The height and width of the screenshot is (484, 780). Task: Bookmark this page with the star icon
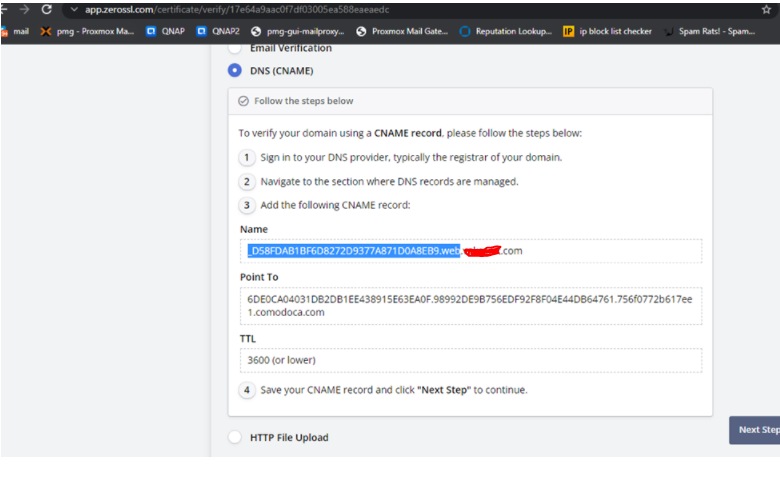pos(765,9)
